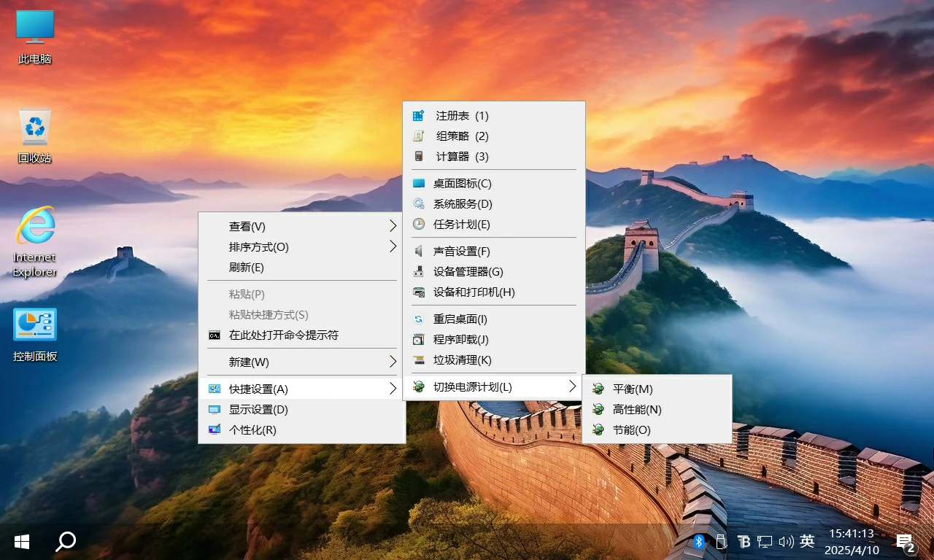The image size is (934, 560).
Task: Open 设备管理器(G) from the menu
Action: 468,272
